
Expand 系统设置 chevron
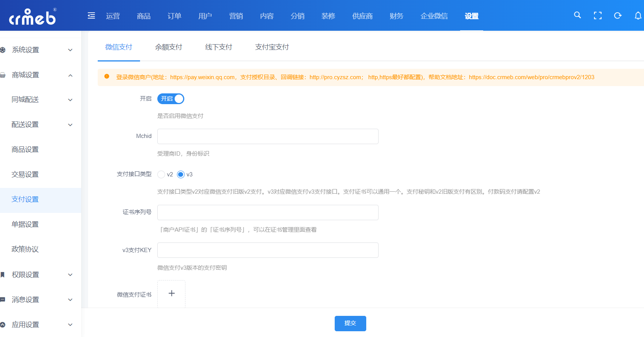click(70, 50)
